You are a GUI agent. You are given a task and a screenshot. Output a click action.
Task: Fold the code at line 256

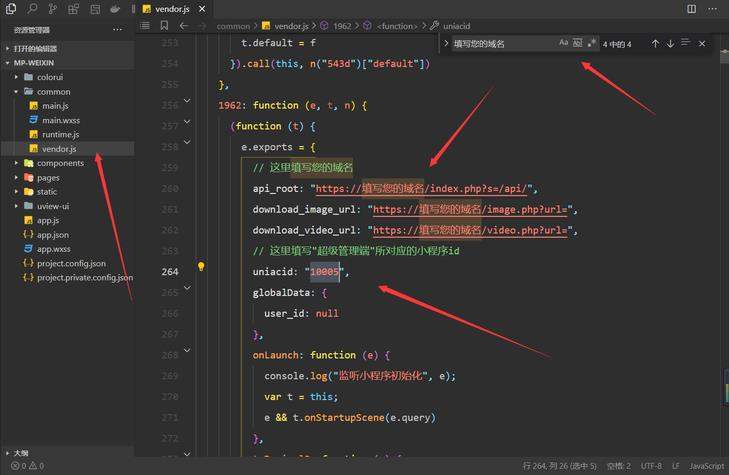point(187,101)
